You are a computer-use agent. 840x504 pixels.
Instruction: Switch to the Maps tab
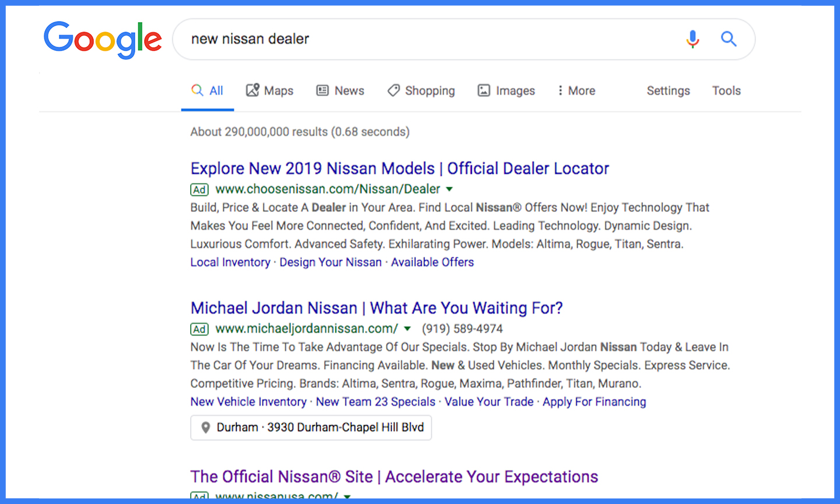point(269,90)
